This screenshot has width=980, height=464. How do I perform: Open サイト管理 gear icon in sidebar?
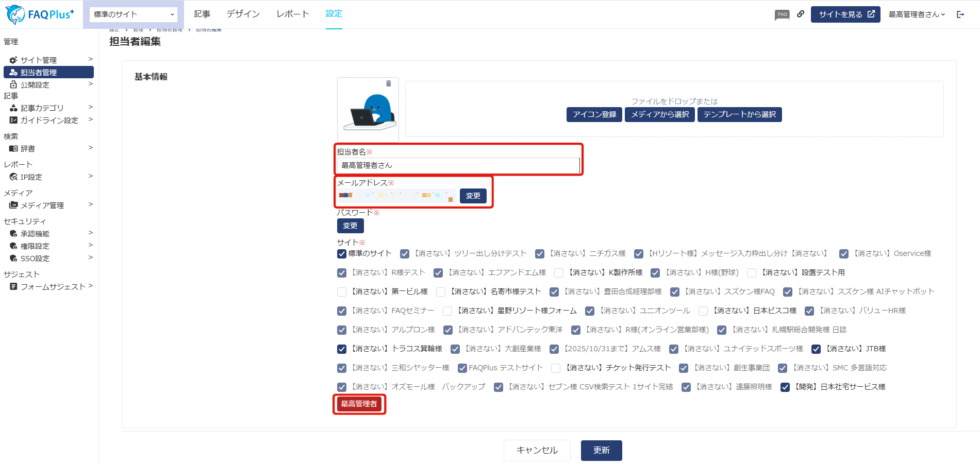pyautogui.click(x=13, y=60)
